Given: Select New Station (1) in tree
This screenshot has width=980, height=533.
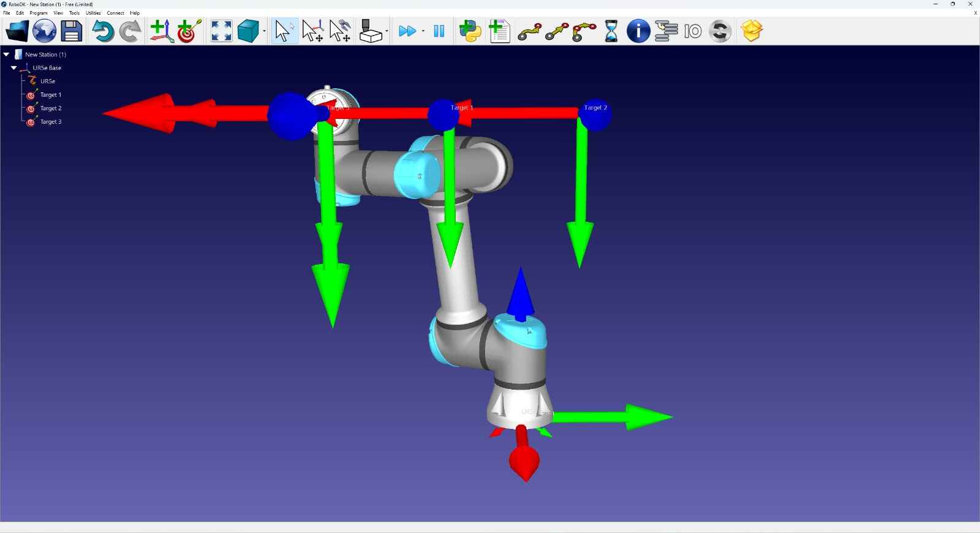Looking at the screenshot, I should (x=45, y=55).
